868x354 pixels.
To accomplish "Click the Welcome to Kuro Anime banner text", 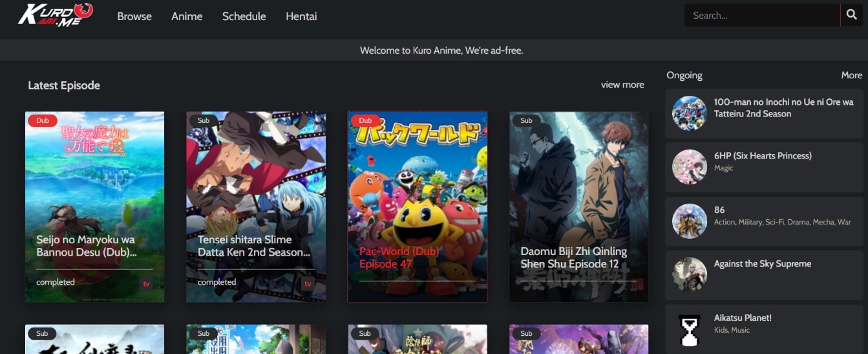I will click(441, 50).
